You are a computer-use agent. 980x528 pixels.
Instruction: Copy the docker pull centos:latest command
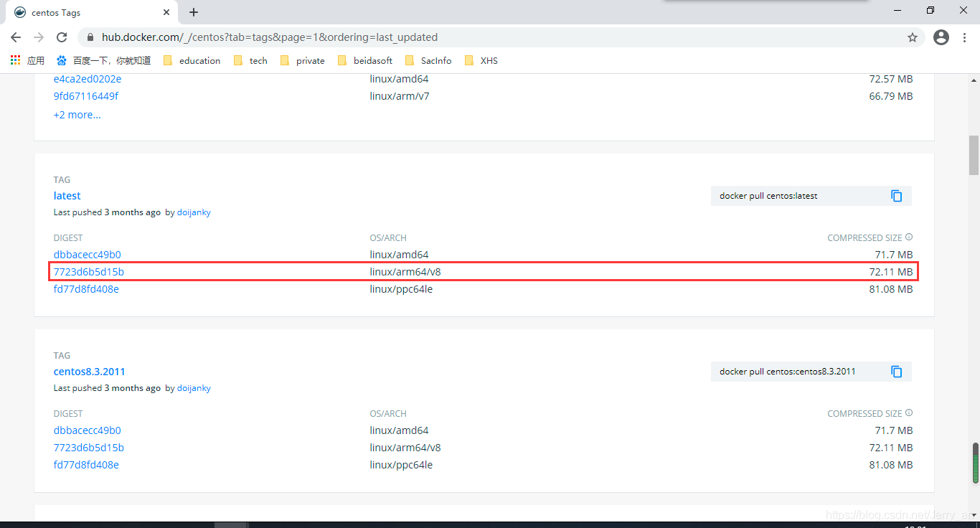point(897,196)
